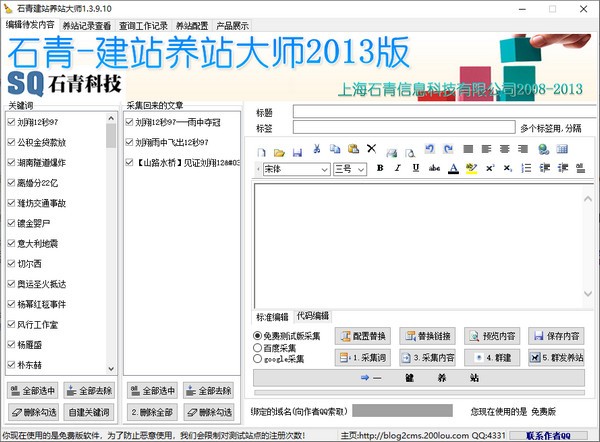Switch to 养站配置 tab

192,26
